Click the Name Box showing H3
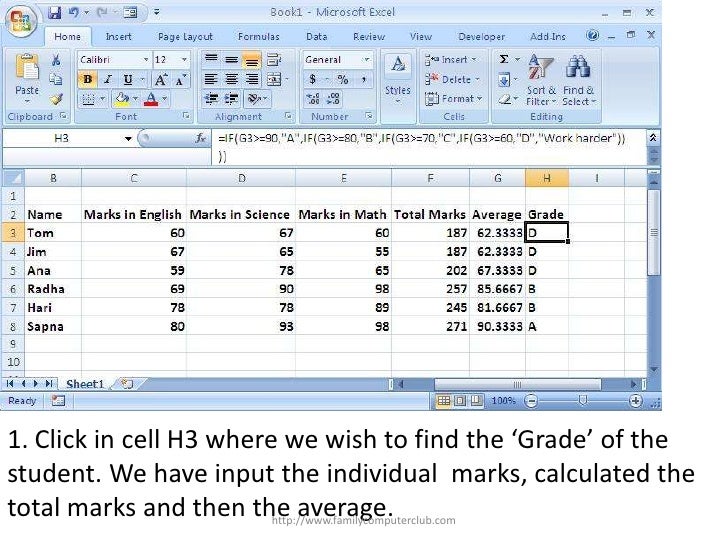This screenshot has width=728, height=546. tap(61, 138)
